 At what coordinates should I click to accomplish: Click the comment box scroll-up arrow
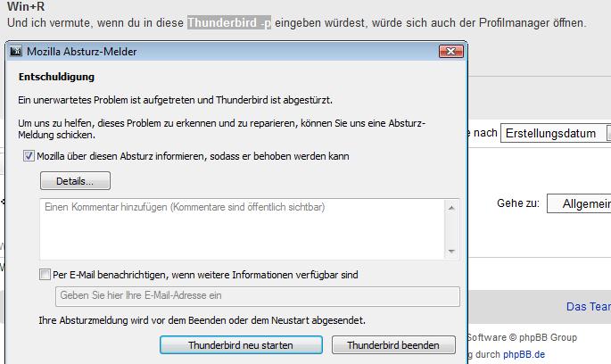coord(451,208)
